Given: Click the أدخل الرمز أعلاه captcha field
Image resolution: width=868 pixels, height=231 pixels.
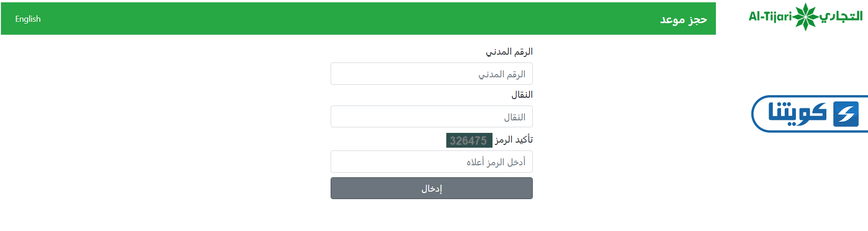Looking at the screenshot, I should [x=431, y=162].
